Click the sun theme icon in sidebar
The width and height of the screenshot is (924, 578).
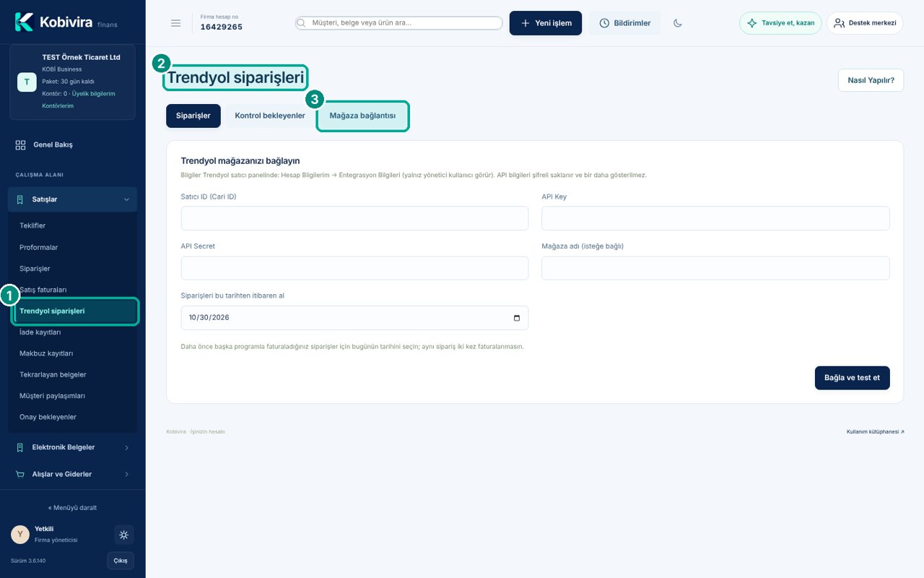(x=124, y=535)
